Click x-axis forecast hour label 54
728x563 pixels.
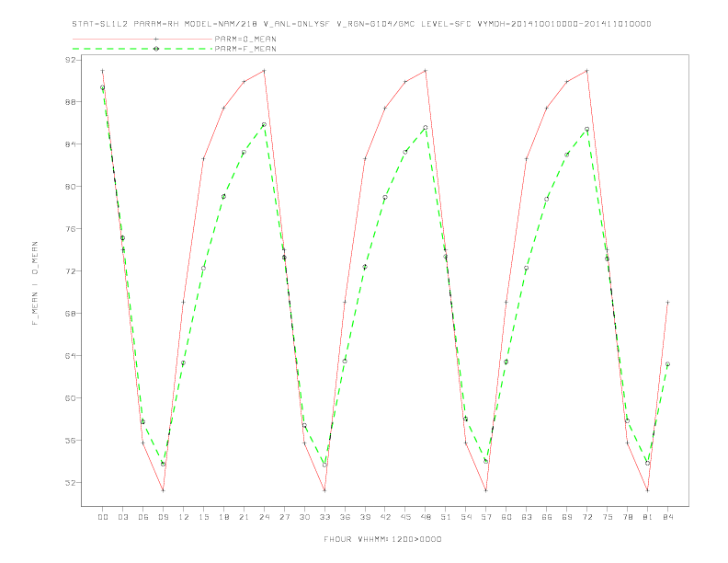click(x=466, y=517)
